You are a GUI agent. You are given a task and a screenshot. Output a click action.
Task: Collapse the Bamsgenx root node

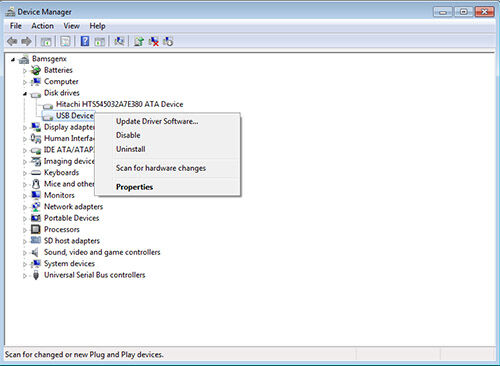pyautogui.click(x=13, y=60)
